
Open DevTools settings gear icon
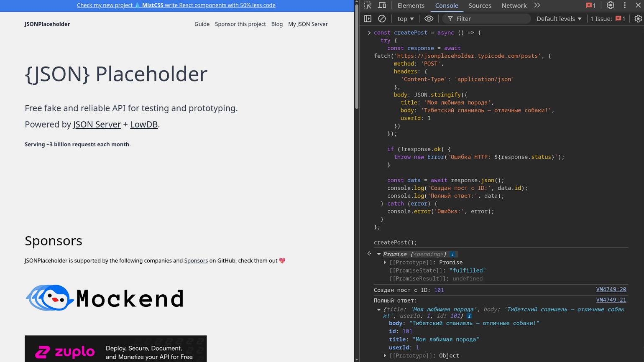click(x=611, y=5)
